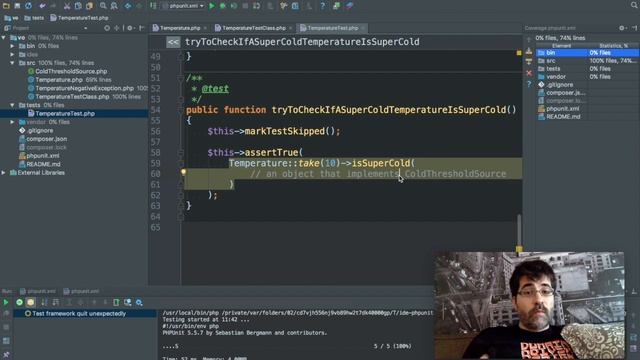This screenshot has width=640, height=360.
Task: Click Statistics, % column header in Coverage
Action: coord(613,46)
